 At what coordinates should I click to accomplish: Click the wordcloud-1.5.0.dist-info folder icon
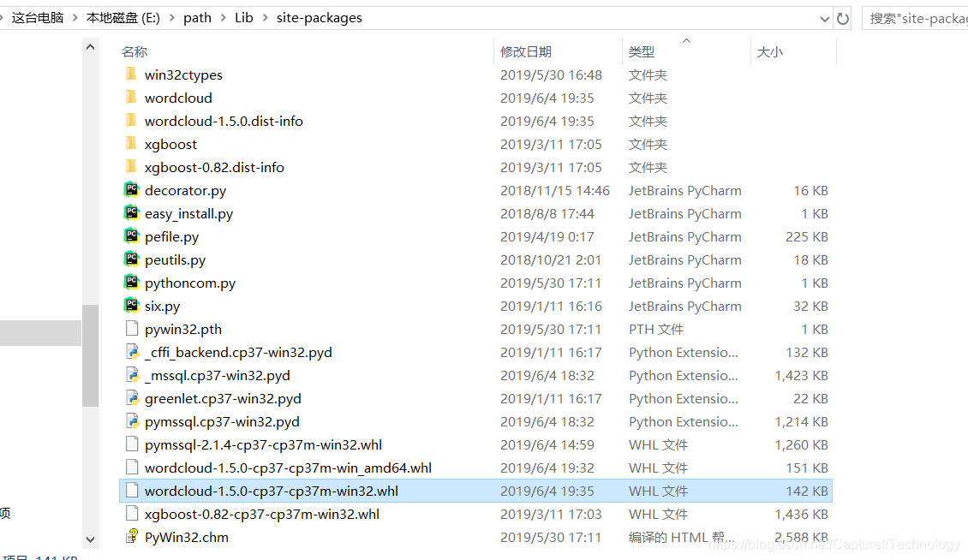point(131,121)
